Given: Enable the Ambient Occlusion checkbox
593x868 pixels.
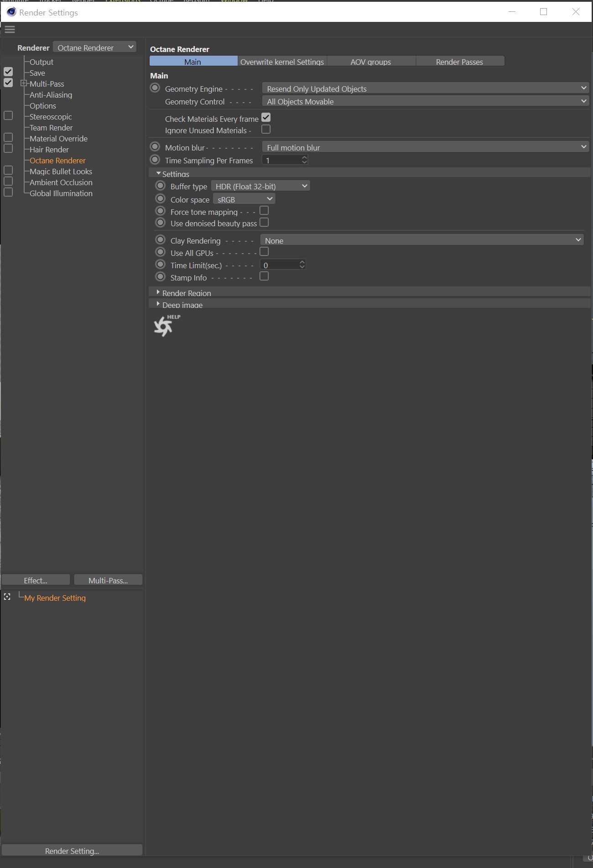Looking at the screenshot, I should click(8, 182).
